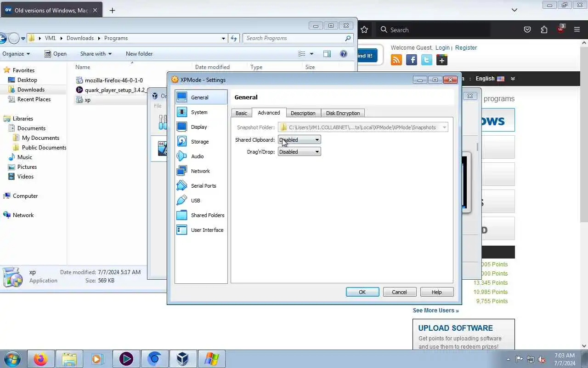Open General settings category icon

[x=182, y=97]
